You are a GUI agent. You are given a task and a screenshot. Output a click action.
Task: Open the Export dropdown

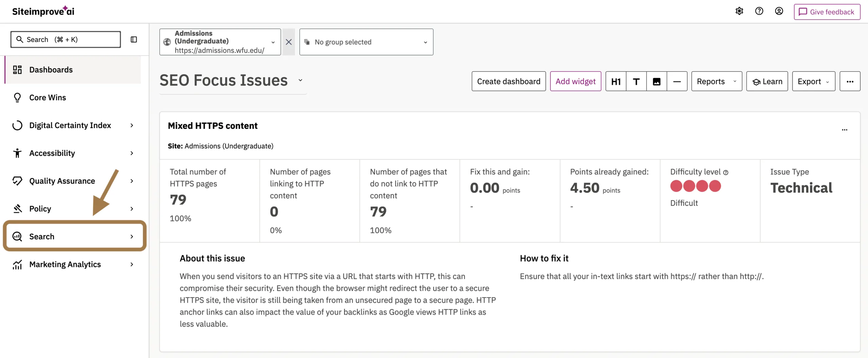tap(813, 81)
